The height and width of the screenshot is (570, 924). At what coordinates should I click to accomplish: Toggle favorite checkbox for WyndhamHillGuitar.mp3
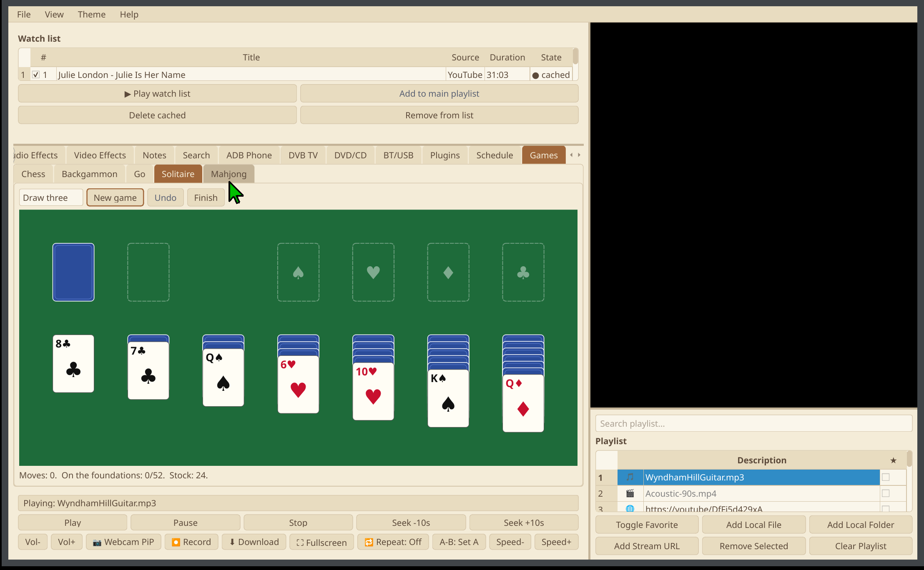[x=886, y=477]
